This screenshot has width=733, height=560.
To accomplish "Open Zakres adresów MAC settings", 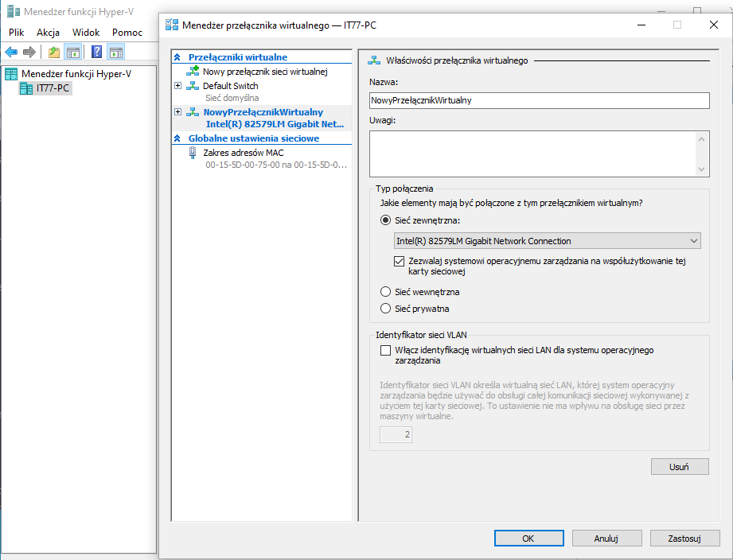I will click(x=193, y=153).
